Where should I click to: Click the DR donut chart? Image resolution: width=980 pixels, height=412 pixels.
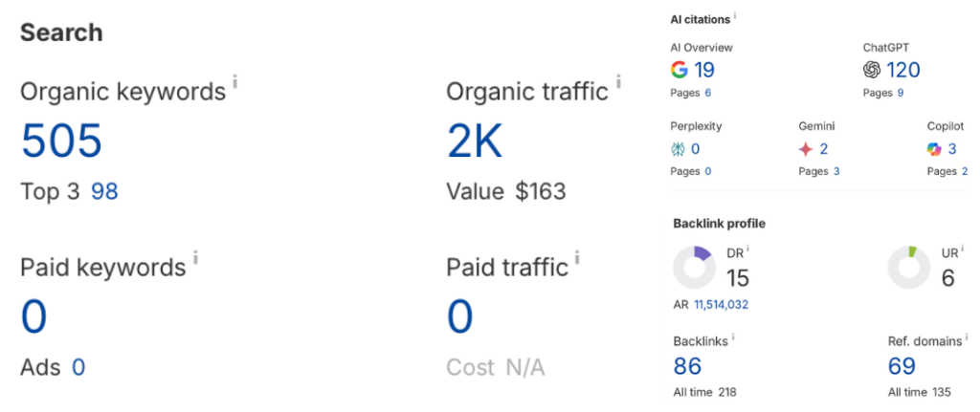click(695, 268)
